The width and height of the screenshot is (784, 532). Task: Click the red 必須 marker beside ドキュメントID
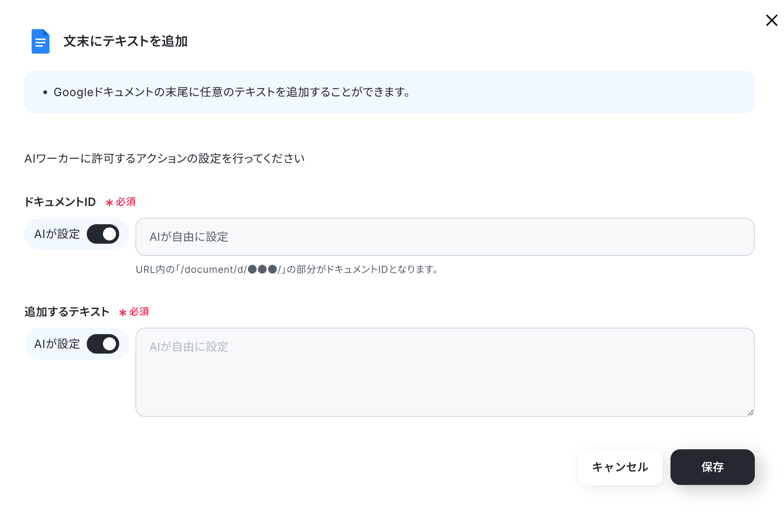tap(121, 202)
